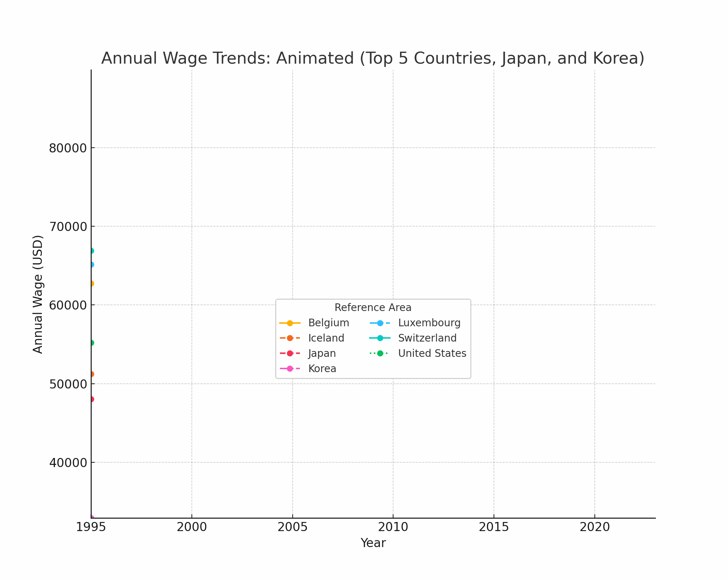Click the Japan legend marker
Viewport: 728px width, 582px height.
coord(290,354)
